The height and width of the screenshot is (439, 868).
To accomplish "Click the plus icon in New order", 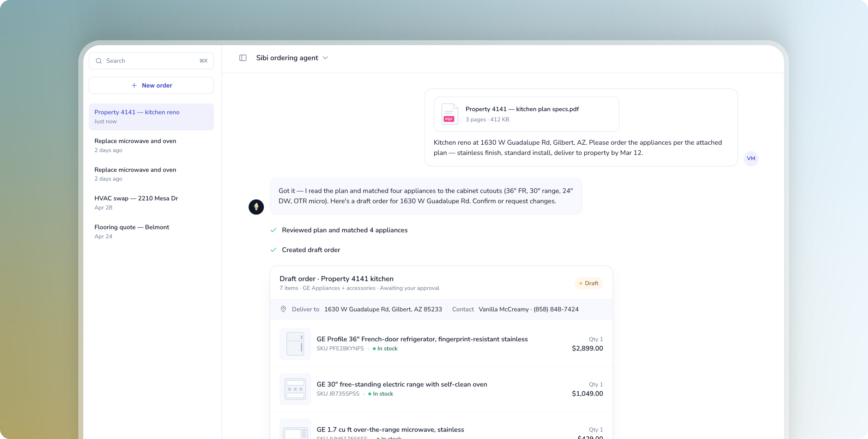I will (134, 85).
